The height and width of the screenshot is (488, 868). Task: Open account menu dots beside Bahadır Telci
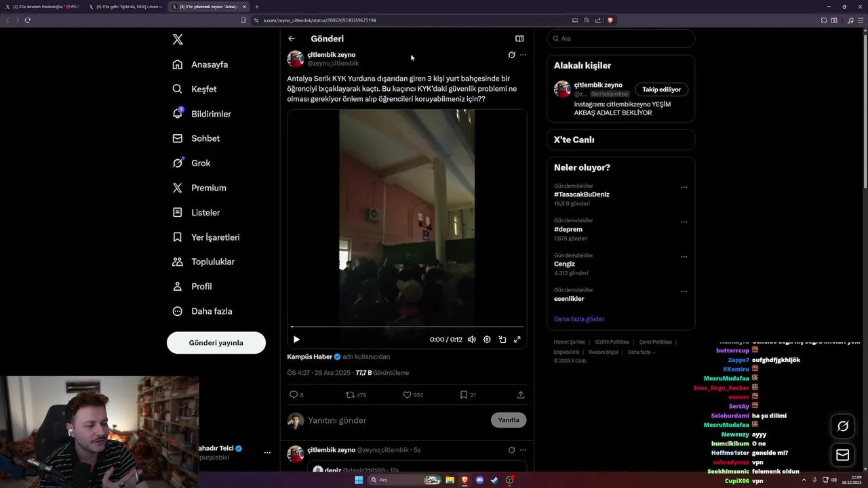click(267, 453)
